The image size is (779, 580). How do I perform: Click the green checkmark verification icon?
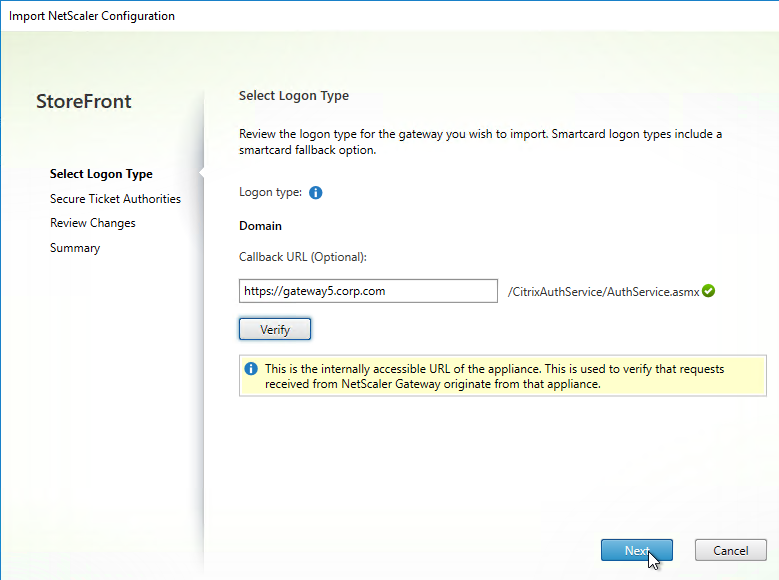point(708,291)
